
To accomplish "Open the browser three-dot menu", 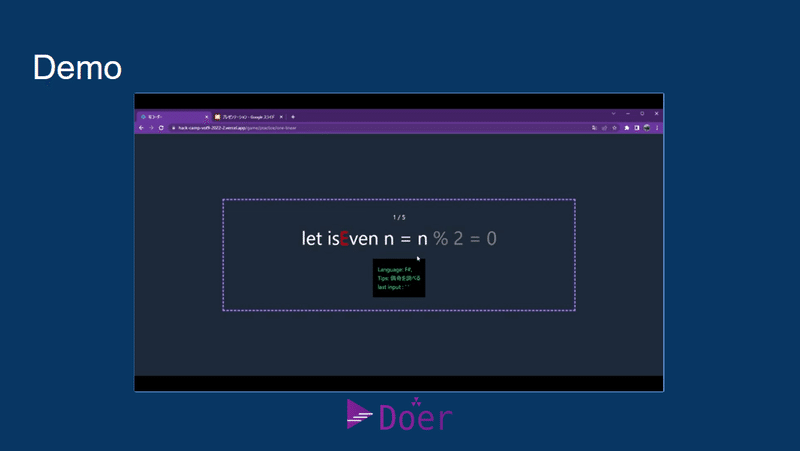I will (657, 128).
